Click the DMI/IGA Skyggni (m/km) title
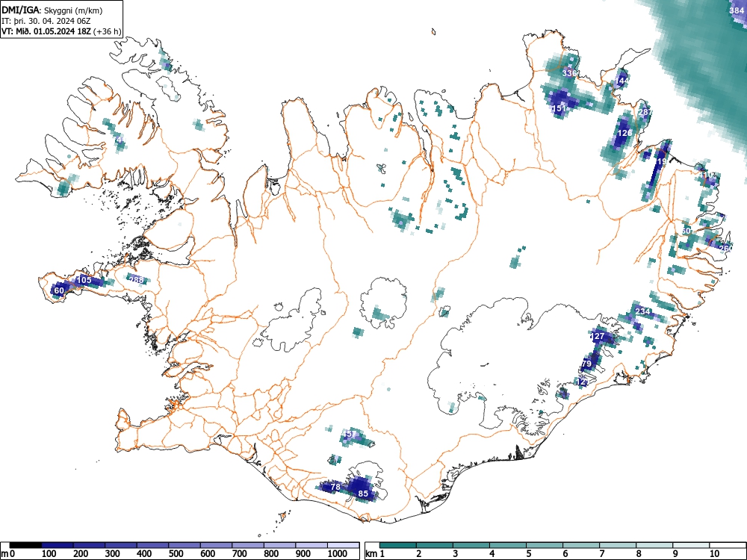Screen dimensions: 747x560 (52, 10)
